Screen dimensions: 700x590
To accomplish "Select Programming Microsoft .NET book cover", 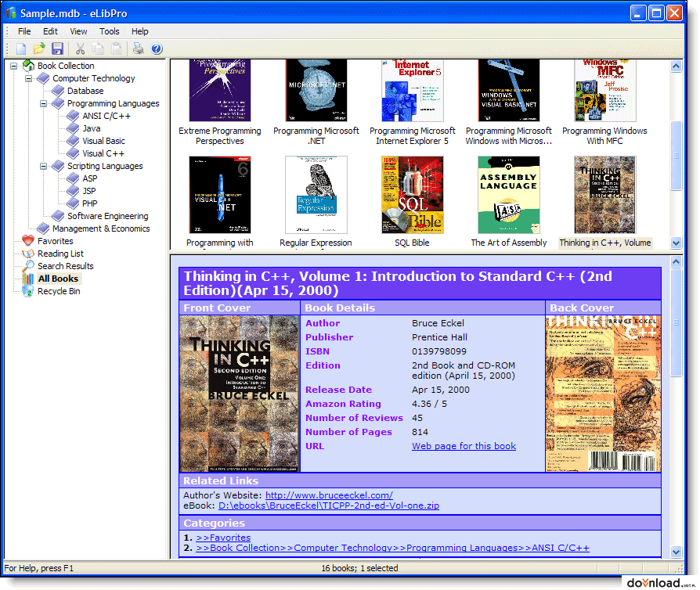I will point(316,91).
